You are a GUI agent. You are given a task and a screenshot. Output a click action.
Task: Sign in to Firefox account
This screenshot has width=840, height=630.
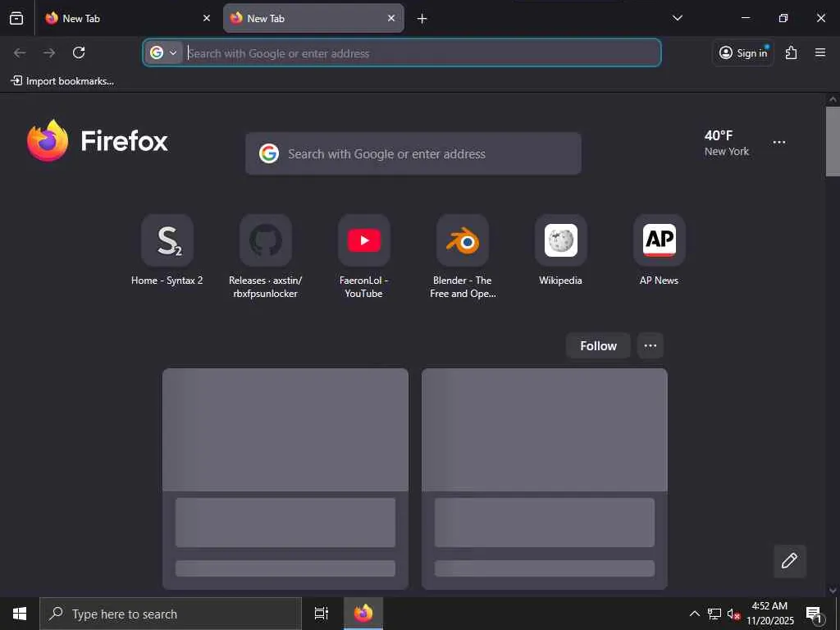743,52
